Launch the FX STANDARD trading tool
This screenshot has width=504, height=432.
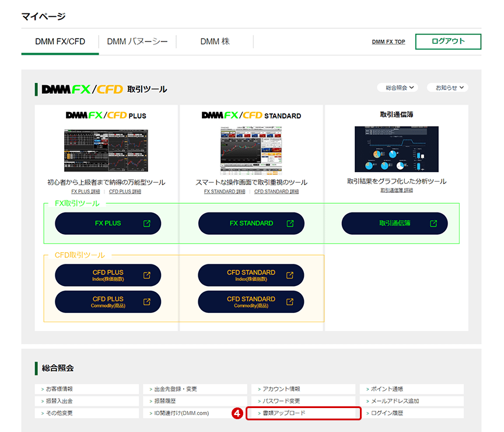tap(251, 223)
